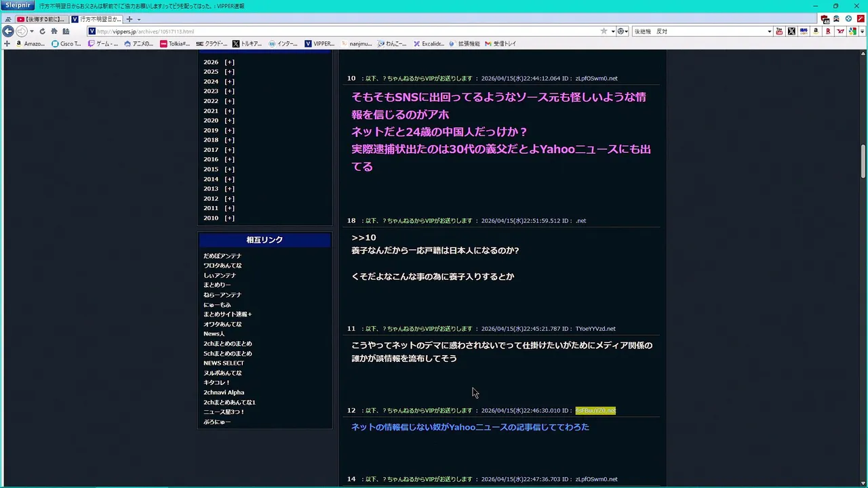The width and height of the screenshot is (868, 488).
Task: Open the Gmail 受信トレイ bookmark
Action: click(500, 43)
